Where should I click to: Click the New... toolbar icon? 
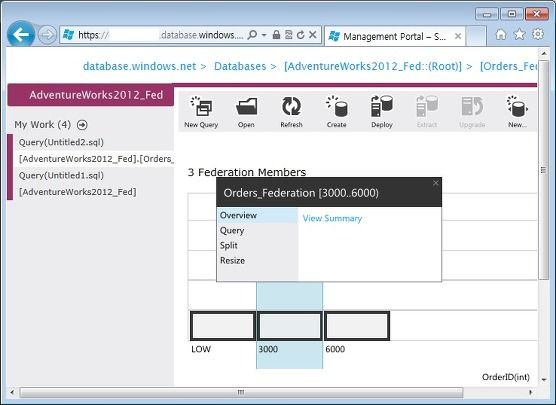517,112
